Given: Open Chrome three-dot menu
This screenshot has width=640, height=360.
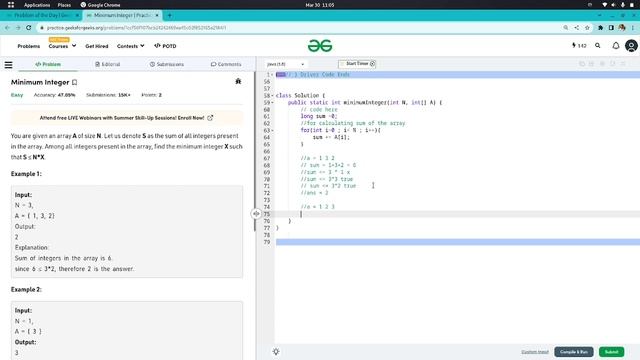Looking at the screenshot, I should (x=633, y=28).
